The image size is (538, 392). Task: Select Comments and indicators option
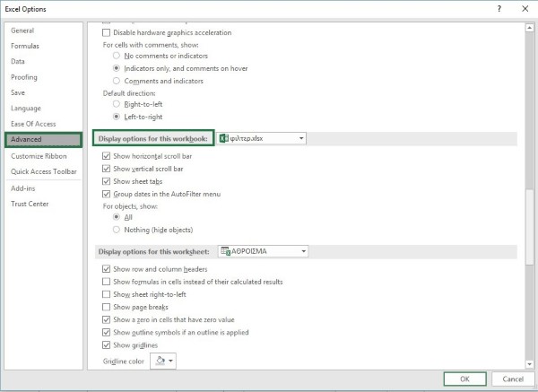tap(117, 81)
